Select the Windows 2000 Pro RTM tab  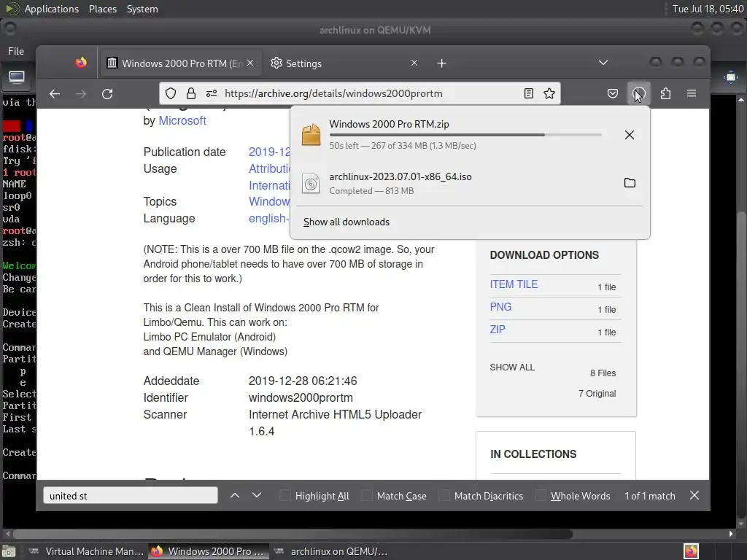click(180, 63)
